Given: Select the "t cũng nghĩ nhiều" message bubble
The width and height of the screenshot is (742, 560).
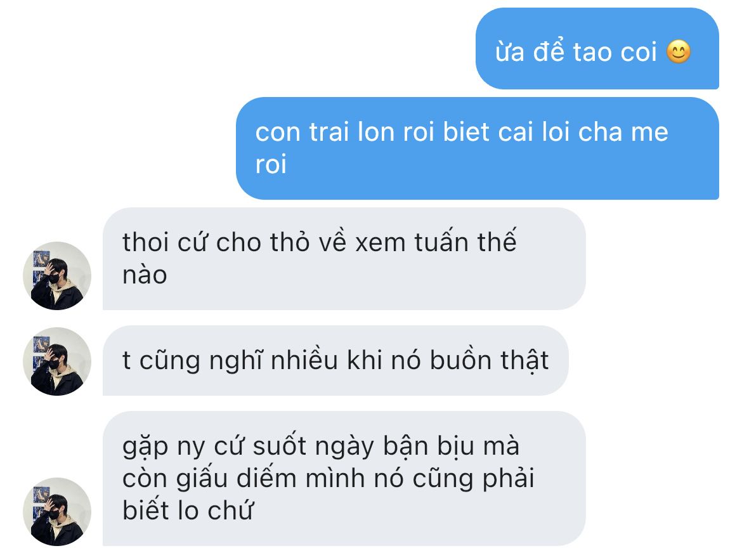Looking at the screenshot, I should click(335, 361).
